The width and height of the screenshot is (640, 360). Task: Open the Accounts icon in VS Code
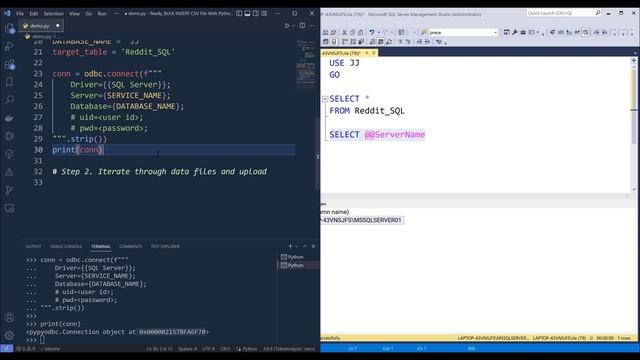pos(9,318)
